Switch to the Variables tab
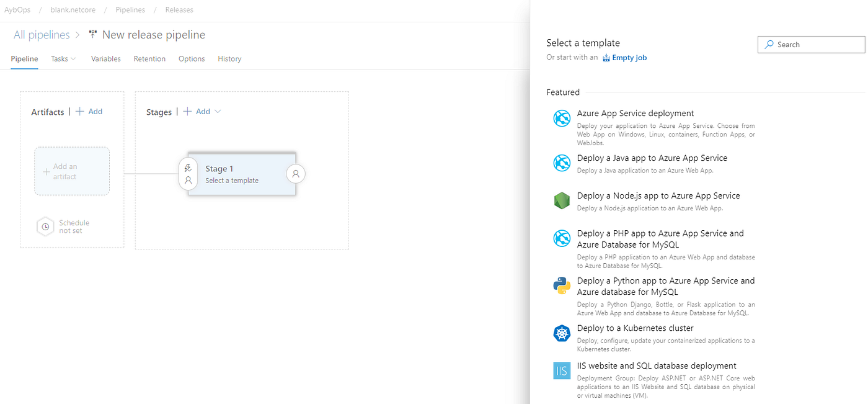Viewport: 868px width, 404px height. (105, 58)
